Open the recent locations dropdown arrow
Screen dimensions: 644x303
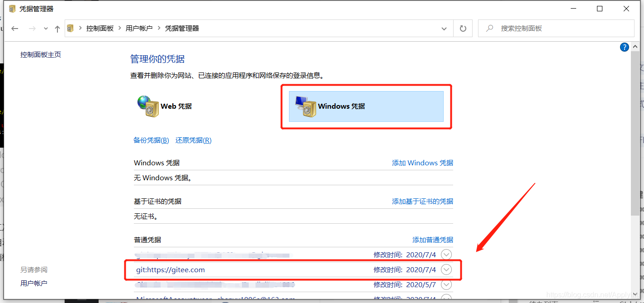click(x=46, y=29)
